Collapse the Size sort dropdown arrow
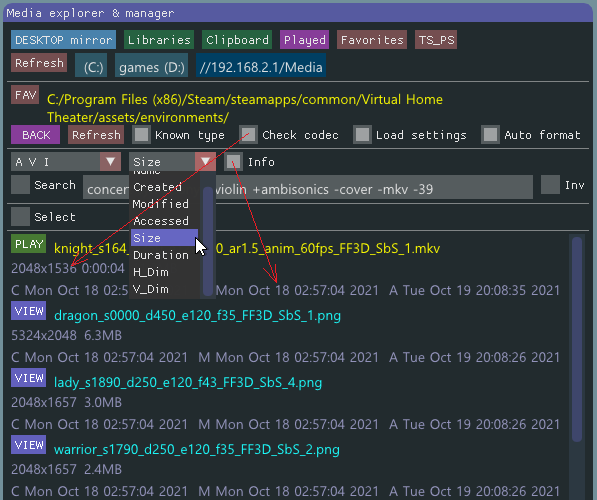The width and height of the screenshot is (597, 500). pyautogui.click(x=206, y=162)
